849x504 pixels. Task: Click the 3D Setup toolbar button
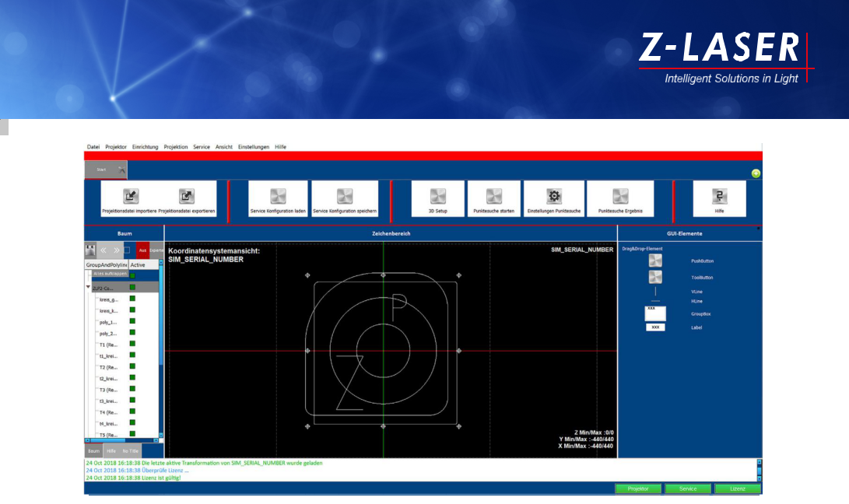437,196
